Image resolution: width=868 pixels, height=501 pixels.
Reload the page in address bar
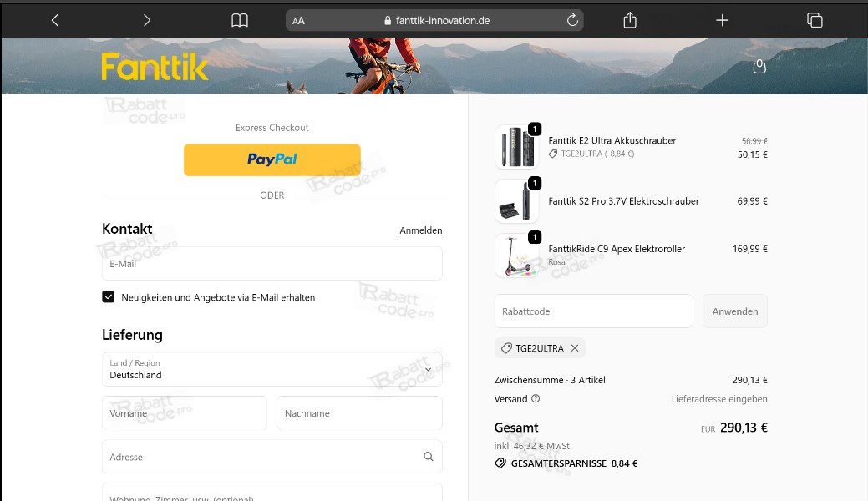[572, 20]
